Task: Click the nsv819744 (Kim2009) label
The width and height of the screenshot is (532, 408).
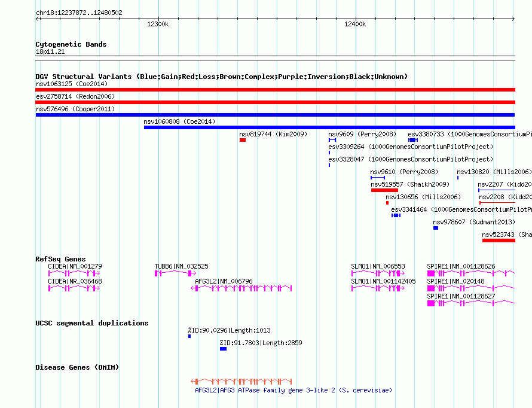Action: [x=273, y=134]
